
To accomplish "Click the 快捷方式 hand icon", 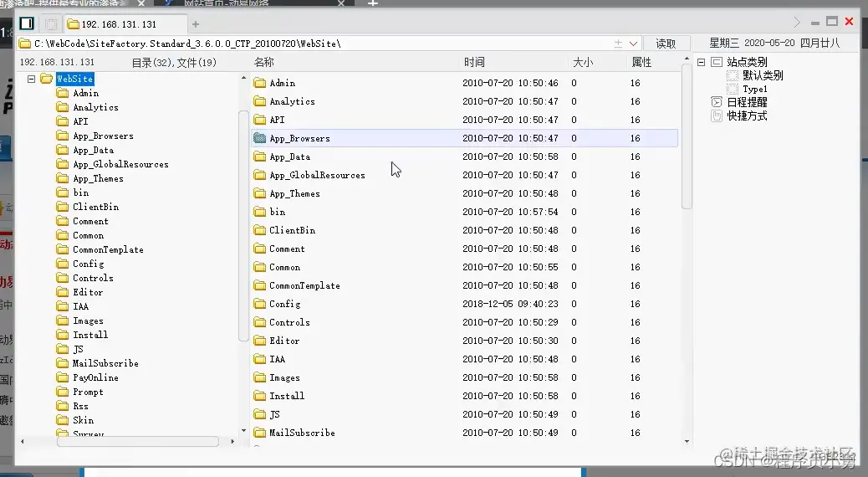I will click(717, 115).
